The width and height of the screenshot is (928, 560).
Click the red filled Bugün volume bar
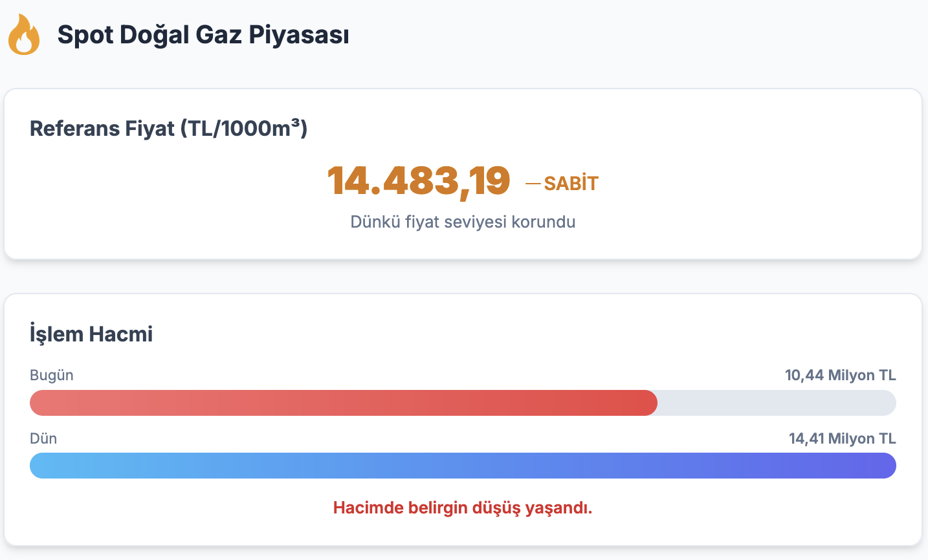click(343, 403)
